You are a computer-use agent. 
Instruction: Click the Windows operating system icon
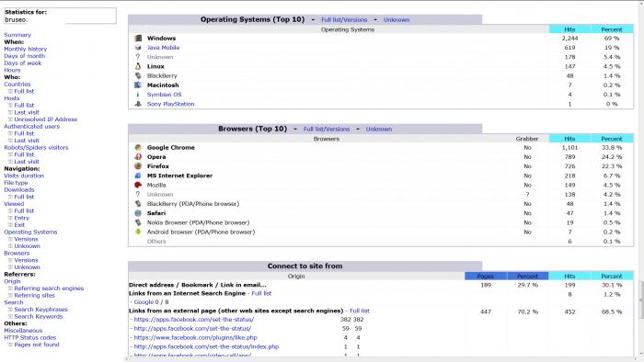point(138,38)
